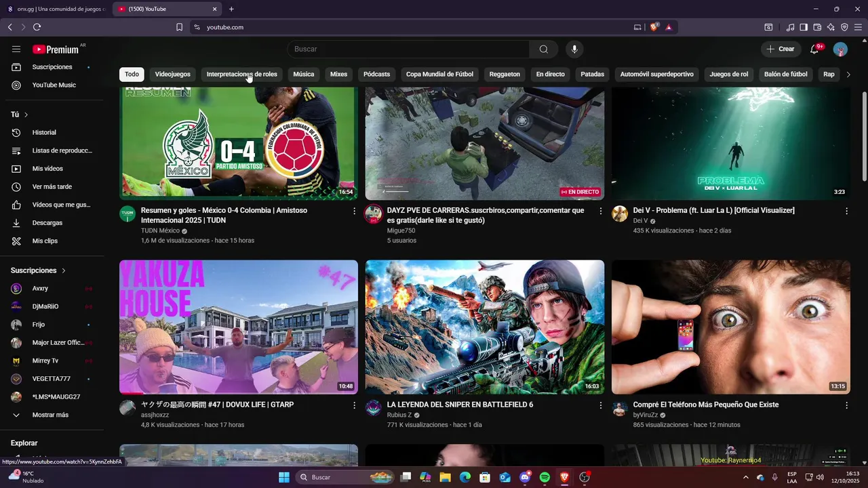Open Brave VPN shield icon

click(x=844, y=27)
